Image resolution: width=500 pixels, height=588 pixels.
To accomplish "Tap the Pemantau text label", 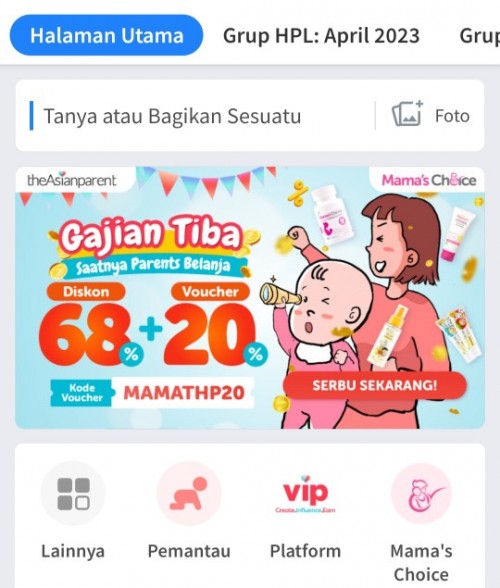I will coord(189,551).
